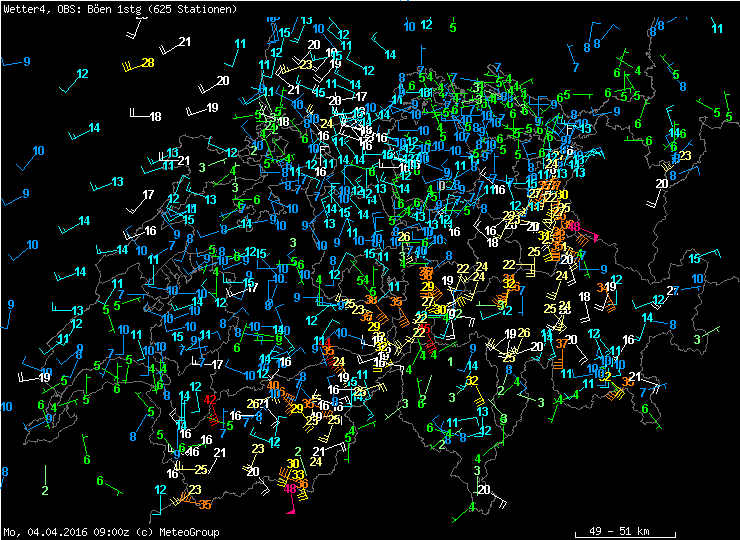Select the yellow 23 wind barb, top center
The width and height of the screenshot is (740, 540).
(306, 65)
